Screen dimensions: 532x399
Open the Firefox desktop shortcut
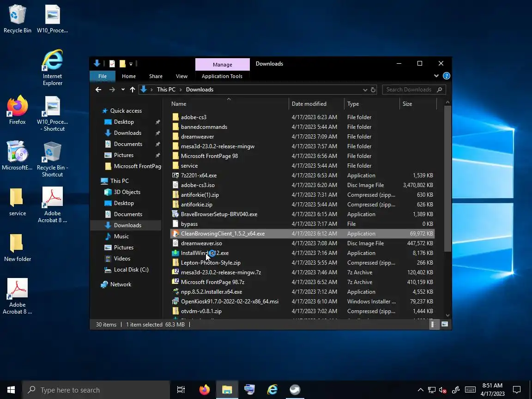(x=17, y=109)
